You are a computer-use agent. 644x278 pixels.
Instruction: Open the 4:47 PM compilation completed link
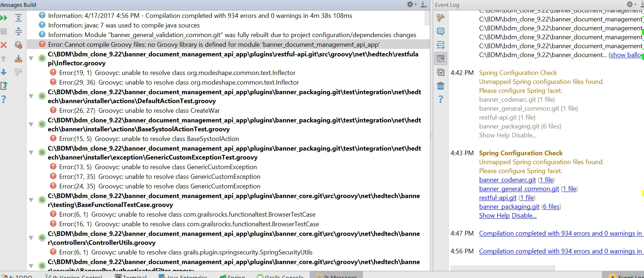tap(561, 233)
